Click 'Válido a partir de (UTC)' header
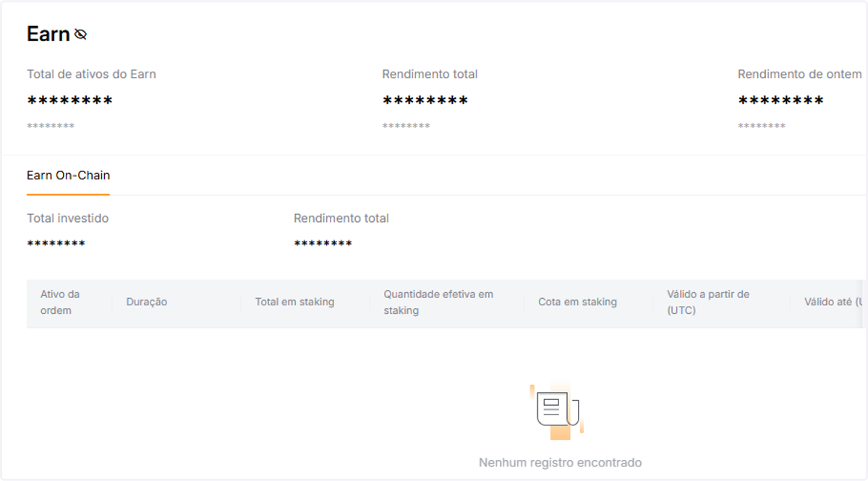868x481 pixels. click(x=708, y=302)
